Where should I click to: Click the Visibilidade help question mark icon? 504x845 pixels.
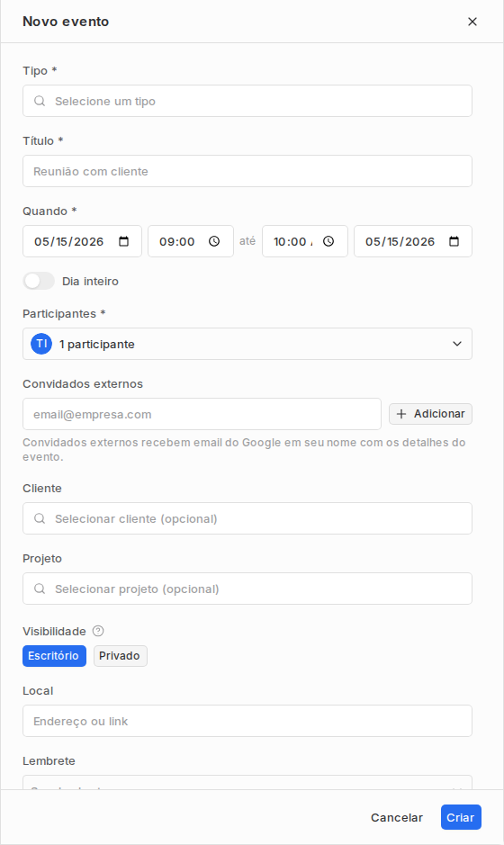tap(98, 631)
